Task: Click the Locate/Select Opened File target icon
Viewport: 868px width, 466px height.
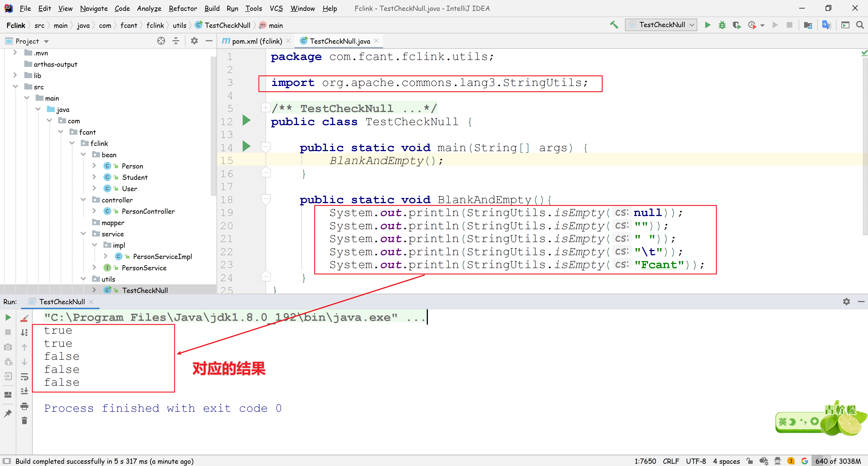Action: [161, 41]
